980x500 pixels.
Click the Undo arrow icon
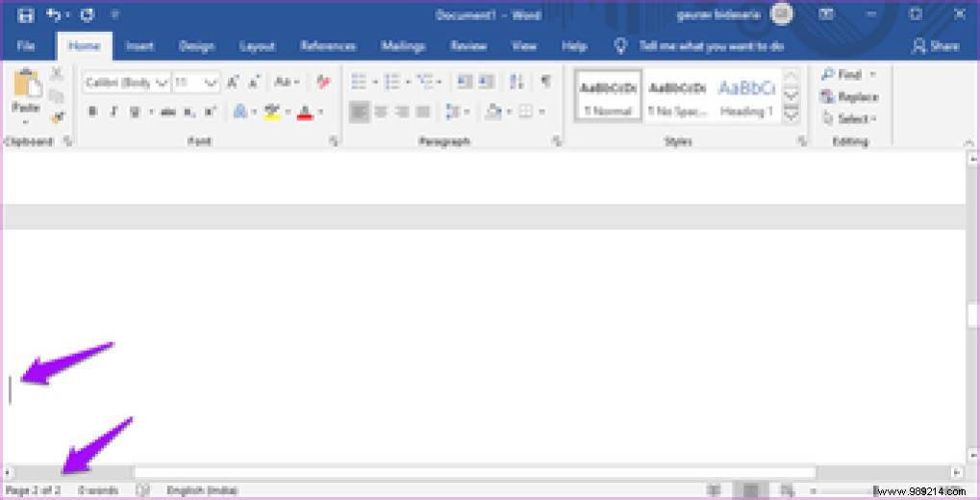pyautogui.click(x=55, y=14)
